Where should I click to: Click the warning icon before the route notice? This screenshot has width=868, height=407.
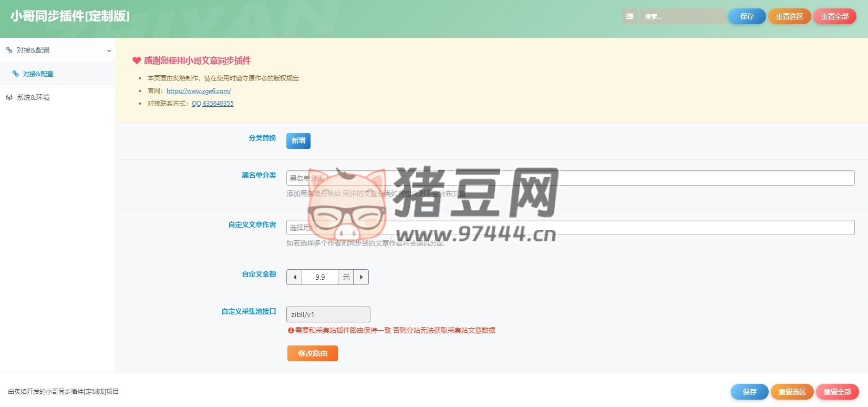pos(291,330)
